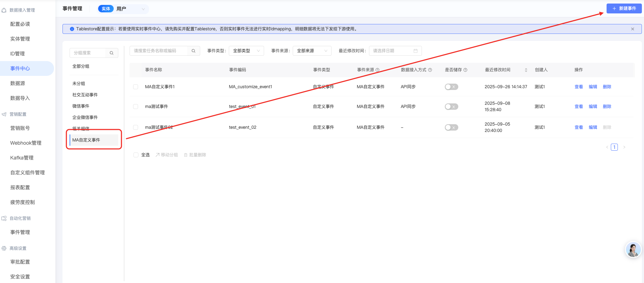
Task: Click 删除 for test_event_01 row
Action: (607, 107)
